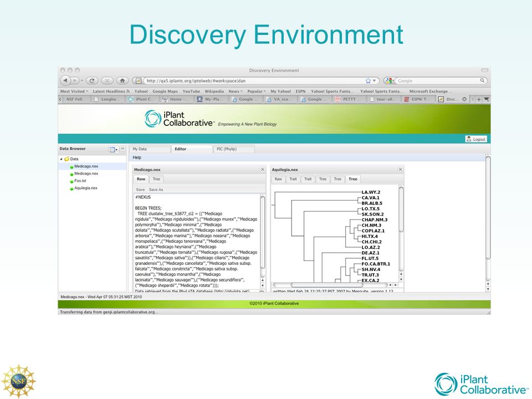532x399 pixels.
Task: Show the list of all tabs dropdown
Action: [486, 99]
